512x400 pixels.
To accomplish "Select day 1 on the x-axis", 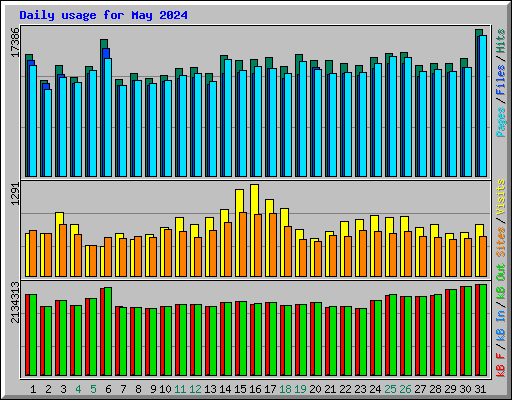I will pyautogui.click(x=33, y=389).
